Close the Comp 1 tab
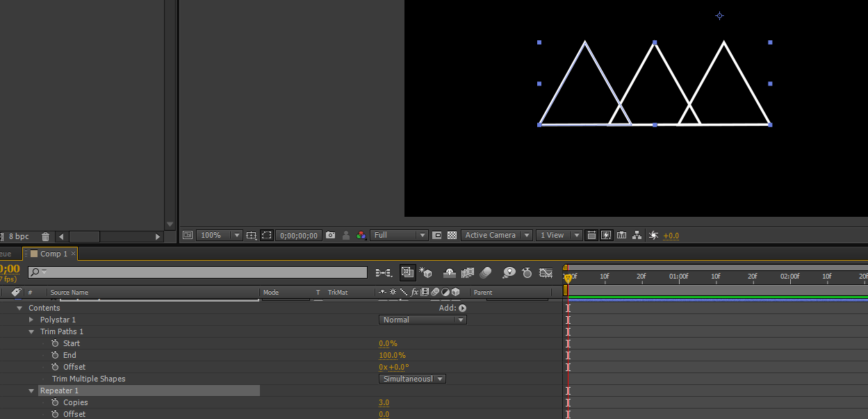The image size is (868, 419). coord(74,254)
